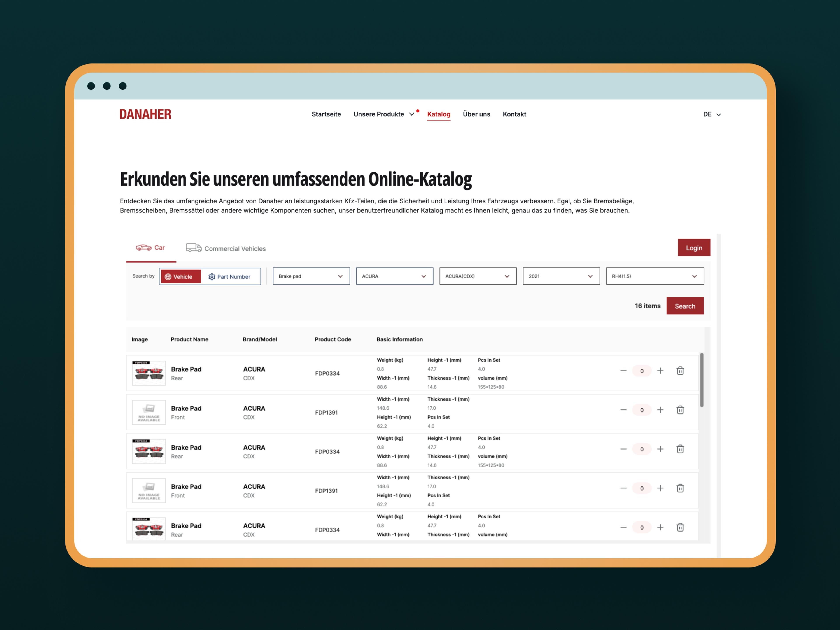Select the Commercial Vehicles tab

click(x=226, y=248)
